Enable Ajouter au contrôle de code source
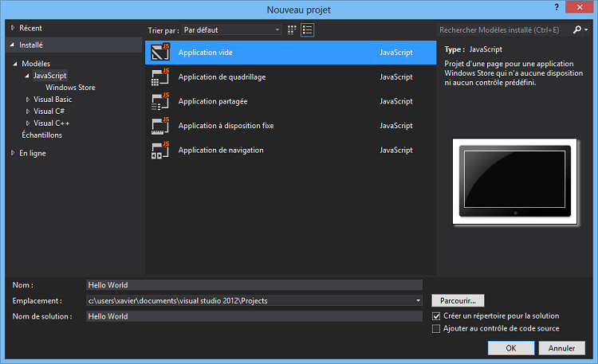 [435, 328]
